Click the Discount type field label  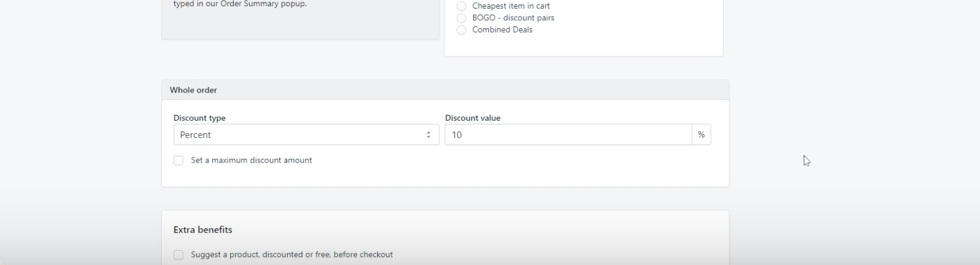(x=199, y=118)
